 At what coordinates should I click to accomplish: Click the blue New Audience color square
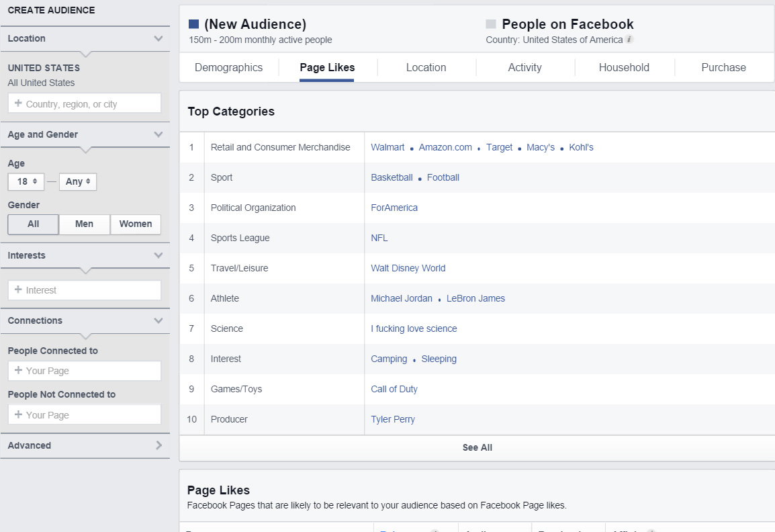coord(193,24)
